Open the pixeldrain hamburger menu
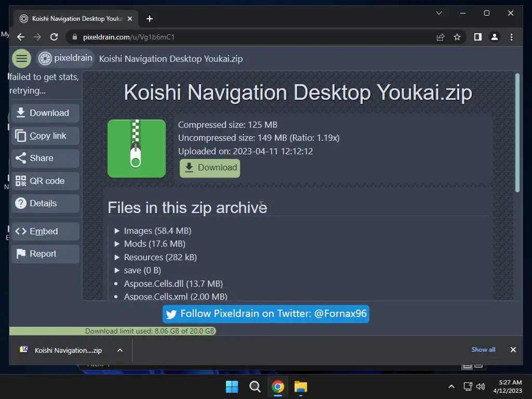This screenshot has height=399, width=532. coord(21,58)
